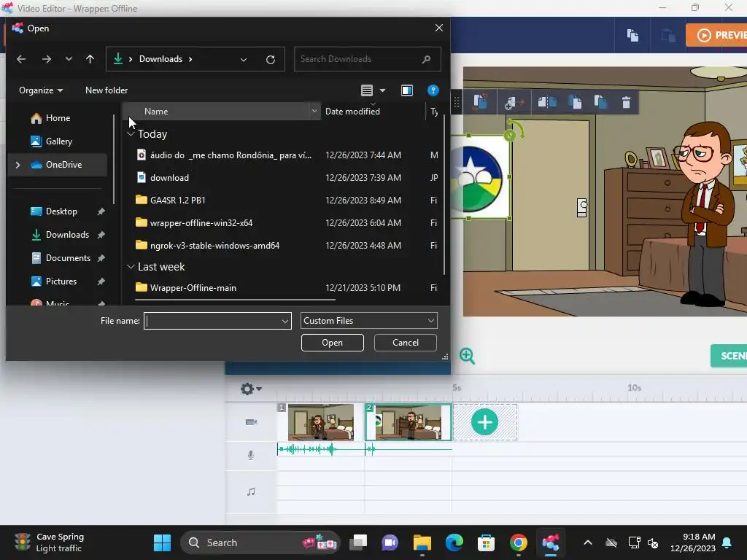Add a new scene with plus button
Viewport: 747px width, 560px height.
pyautogui.click(x=485, y=422)
